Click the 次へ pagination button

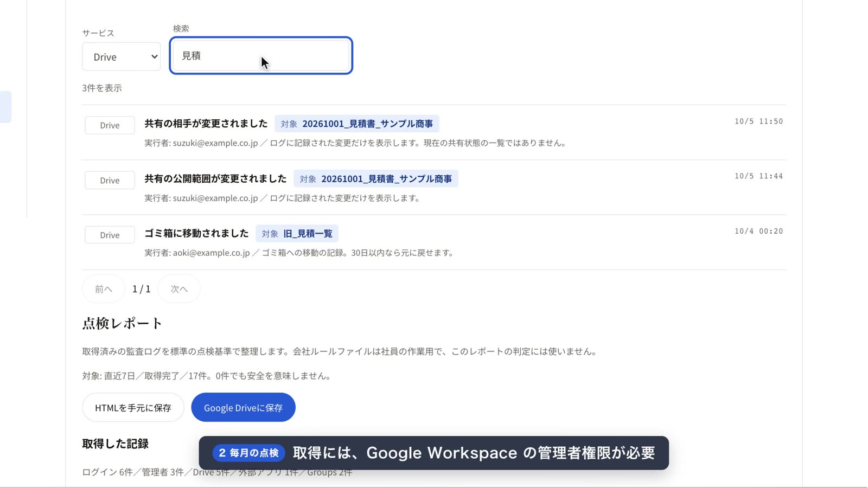point(179,289)
